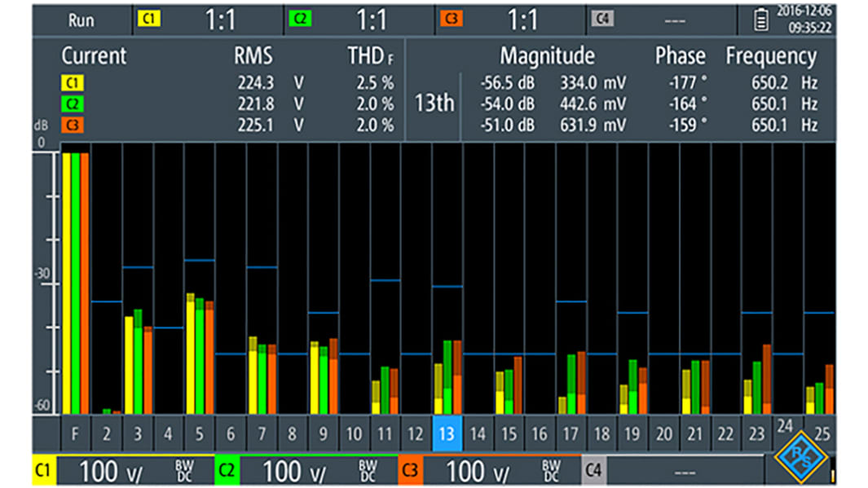Click the 442.6 mV magnitude value
868x488 pixels.
[593, 104]
